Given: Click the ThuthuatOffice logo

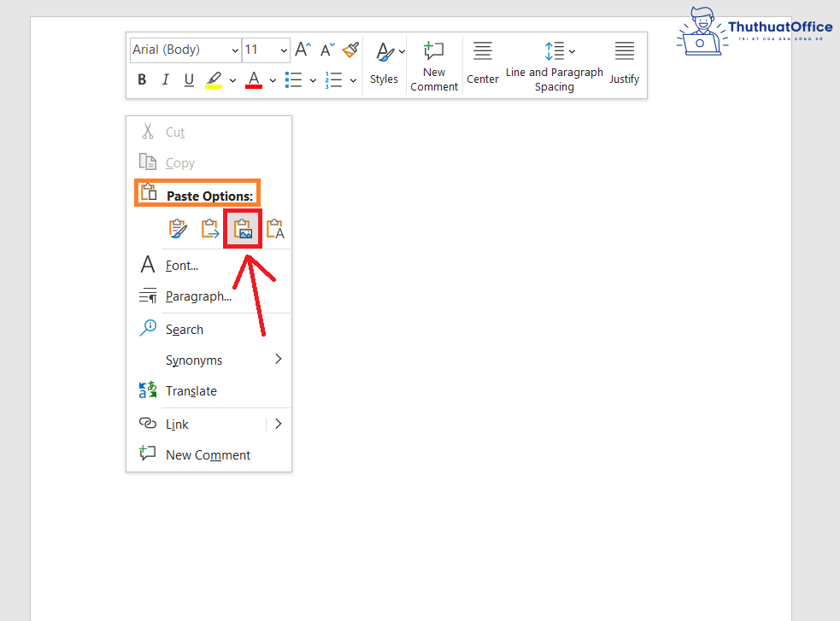Looking at the screenshot, I should [x=755, y=31].
